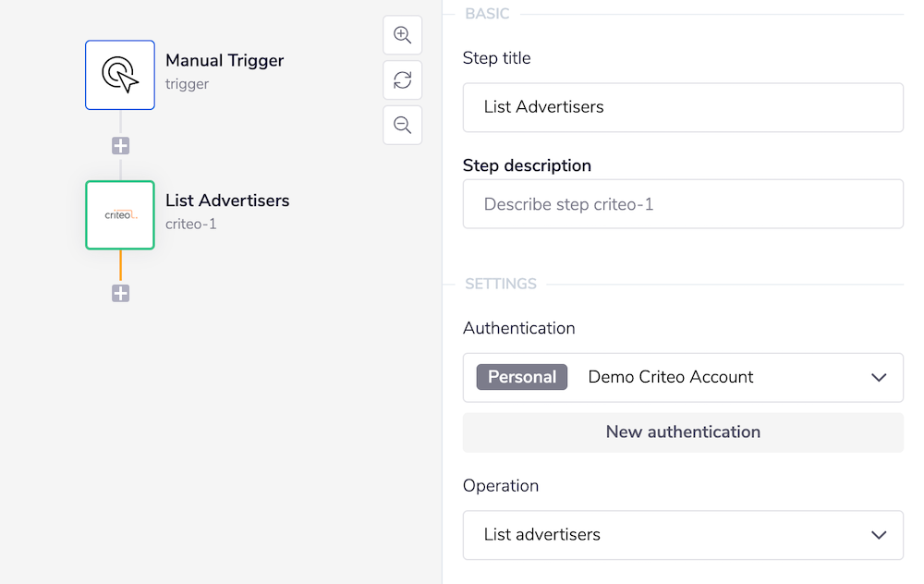Add a step after the Criteo node
This screenshot has width=924, height=584.
[x=119, y=293]
